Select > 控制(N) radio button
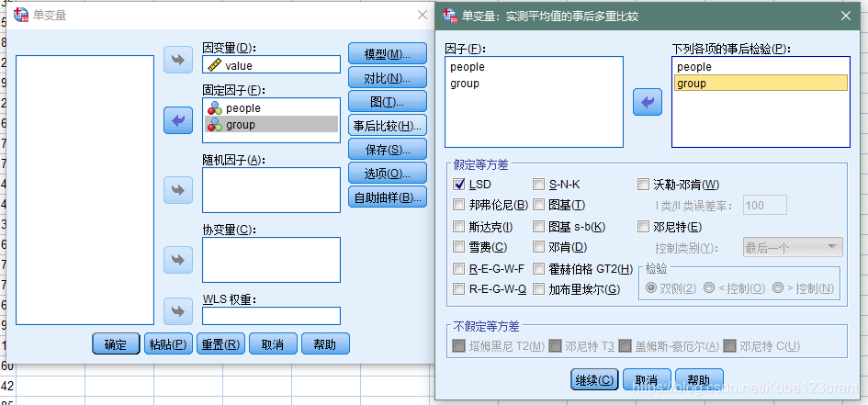The width and height of the screenshot is (868, 405). click(778, 288)
